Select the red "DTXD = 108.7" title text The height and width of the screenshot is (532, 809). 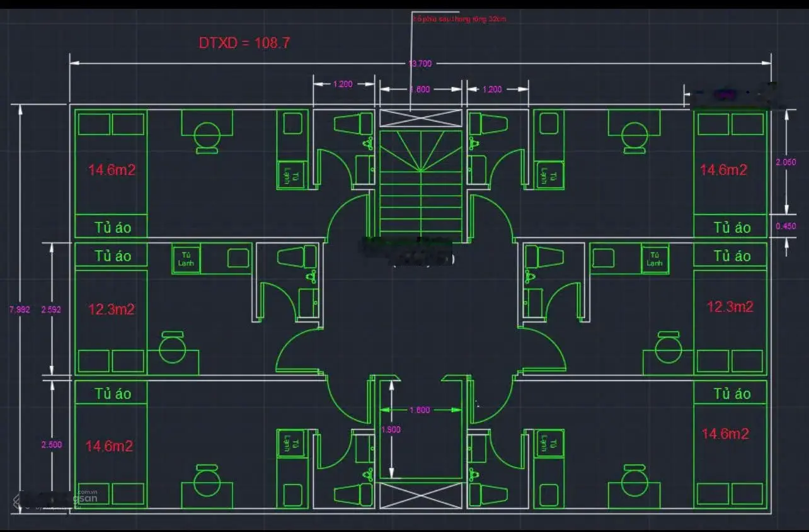[x=244, y=43]
